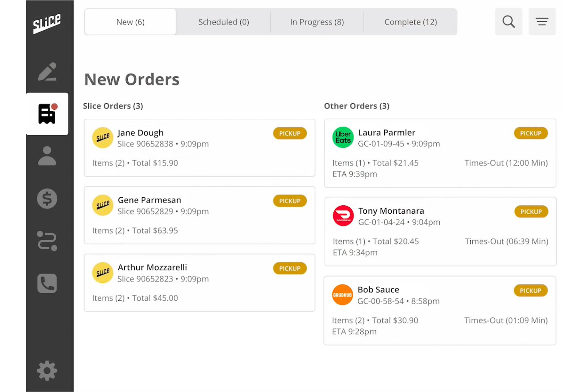
Task: Open the order filter icon
Action: pyautogui.click(x=542, y=21)
